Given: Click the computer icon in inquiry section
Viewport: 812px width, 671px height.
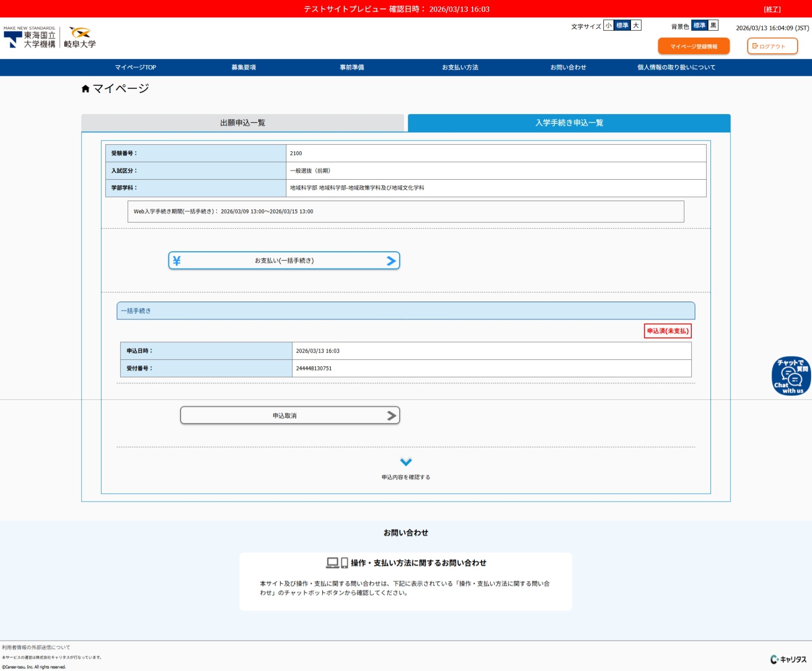Looking at the screenshot, I should click(x=332, y=563).
